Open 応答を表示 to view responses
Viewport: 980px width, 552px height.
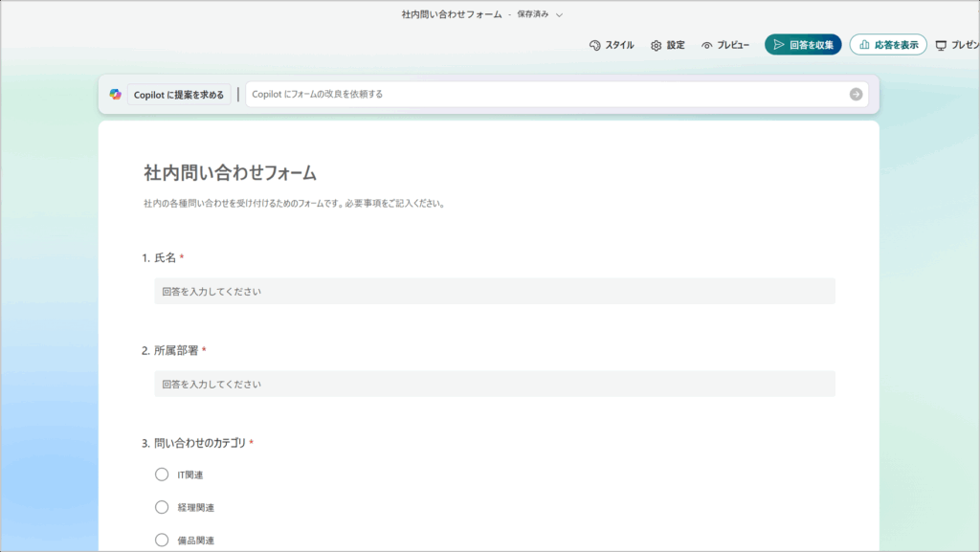tap(888, 45)
